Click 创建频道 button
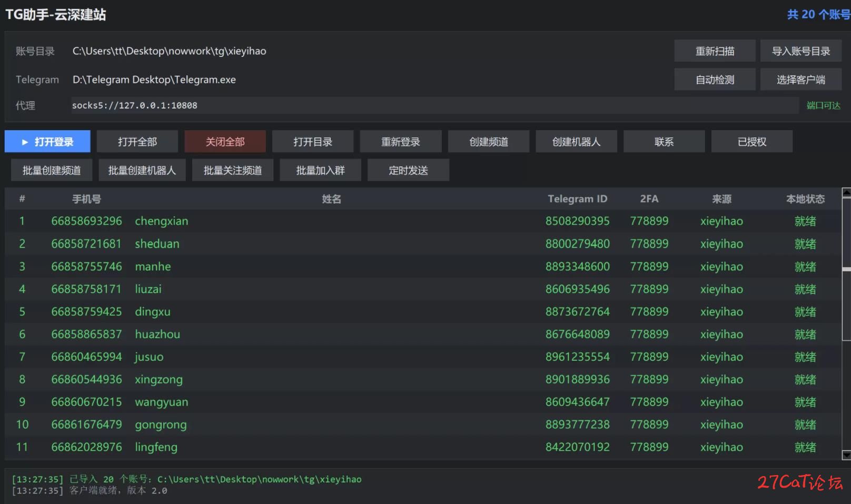Viewport: 851px width, 504px height. [489, 142]
